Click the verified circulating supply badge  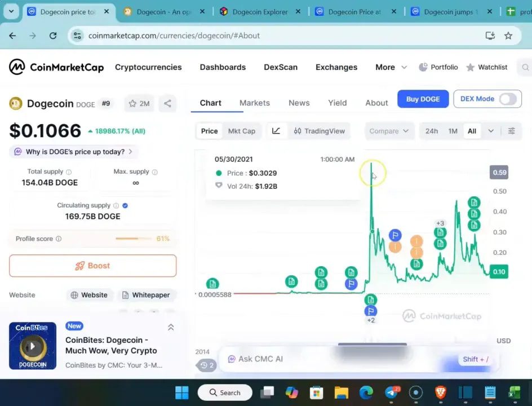click(x=125, y=206)
